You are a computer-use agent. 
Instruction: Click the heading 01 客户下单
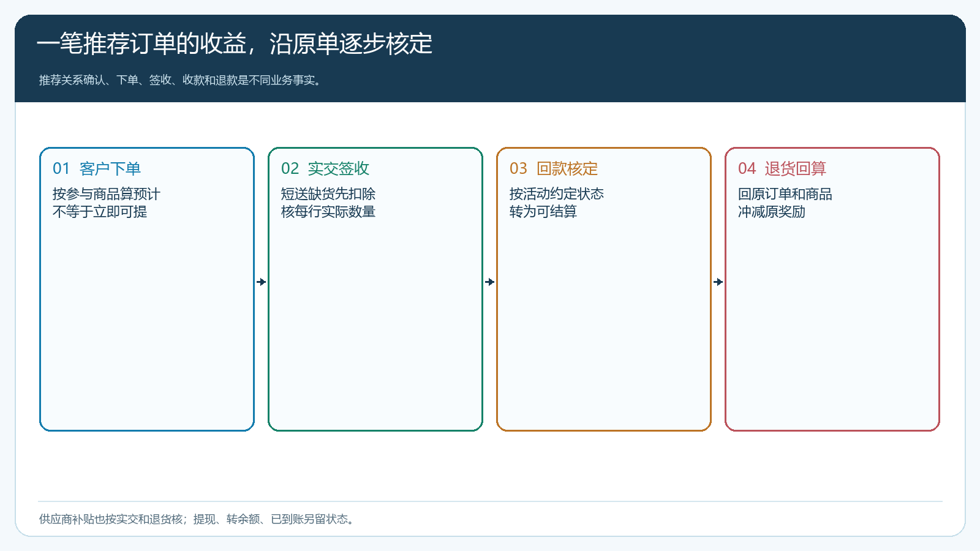tap(97, 168)
